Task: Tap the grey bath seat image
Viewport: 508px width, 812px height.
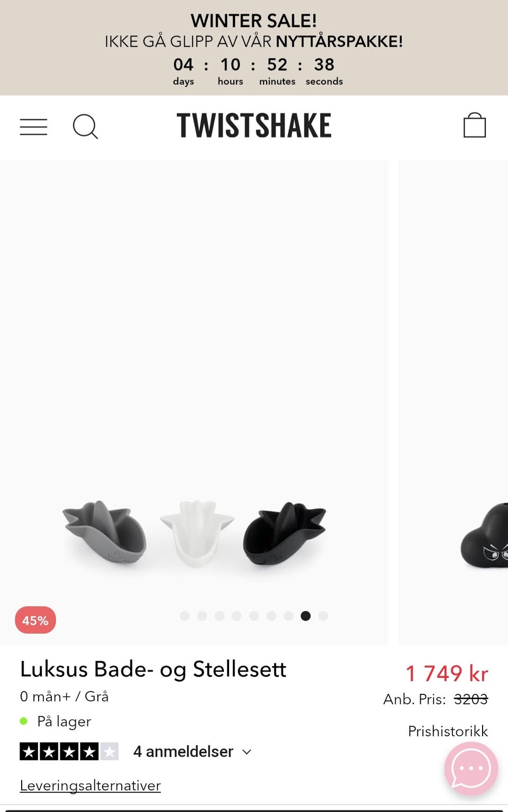Action: pyautogui.click(x=105, y=533)
